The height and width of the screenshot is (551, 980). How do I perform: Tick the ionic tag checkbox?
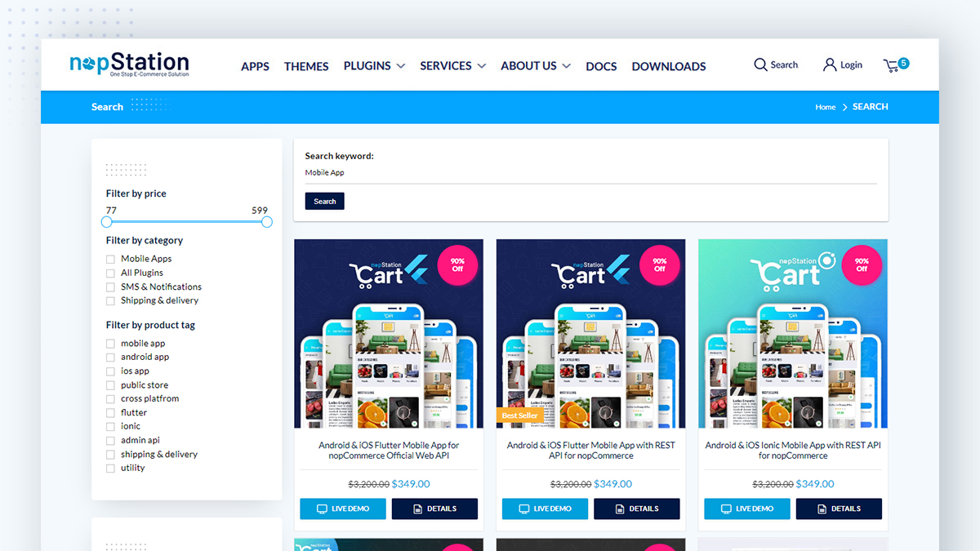click(x=110, y=427)
